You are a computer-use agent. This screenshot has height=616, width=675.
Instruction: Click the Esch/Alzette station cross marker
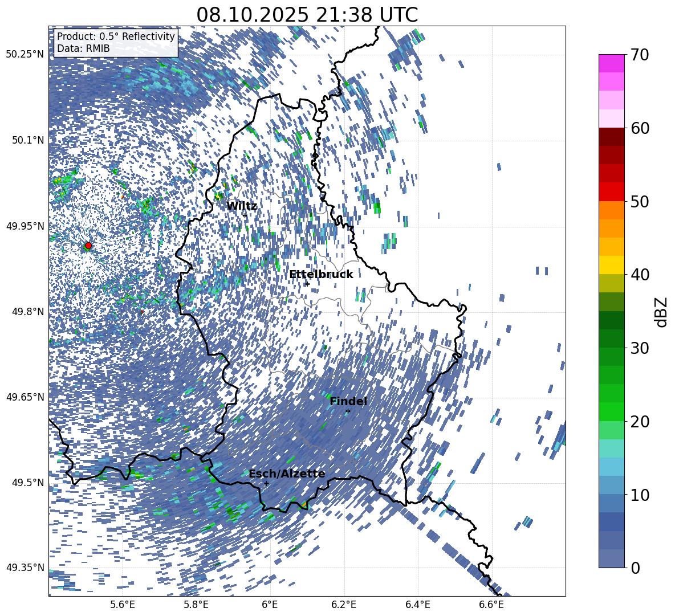(x=266, y=483)
